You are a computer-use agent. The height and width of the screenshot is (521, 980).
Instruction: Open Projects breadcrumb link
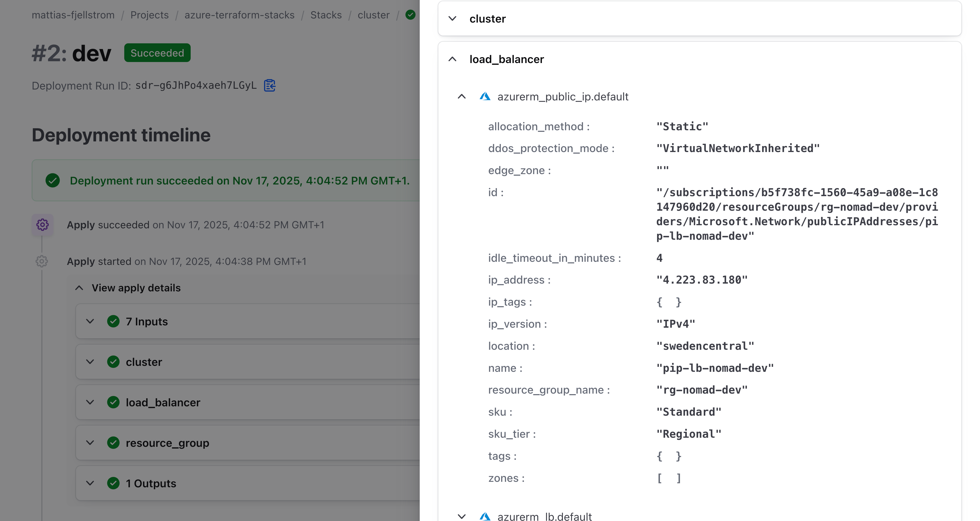[x=149, y=15]
